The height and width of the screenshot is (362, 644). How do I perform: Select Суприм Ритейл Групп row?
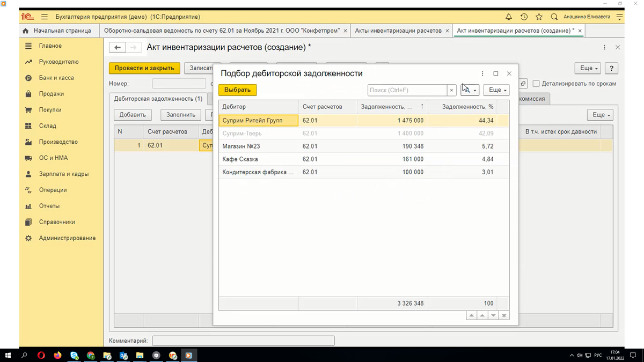point(364,121)
